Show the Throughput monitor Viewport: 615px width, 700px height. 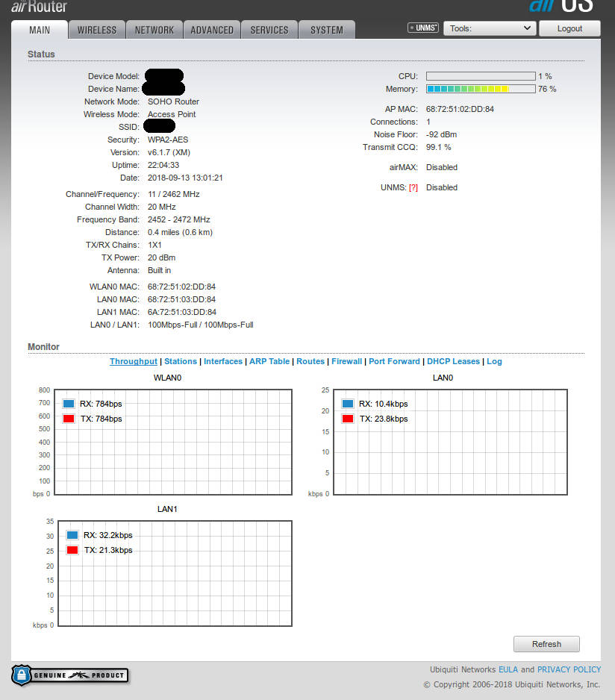[x=134, y=361]
